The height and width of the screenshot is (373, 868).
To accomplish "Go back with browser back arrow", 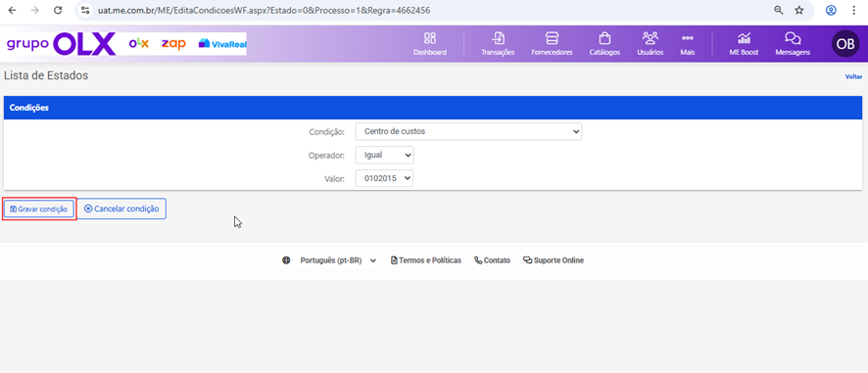I will click(x=12, y=10).
